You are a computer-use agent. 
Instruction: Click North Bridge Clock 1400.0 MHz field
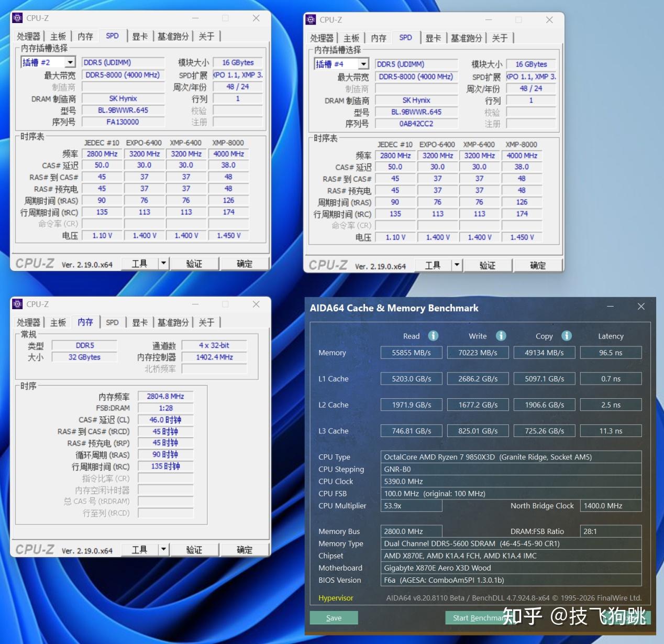pos(611,506)
